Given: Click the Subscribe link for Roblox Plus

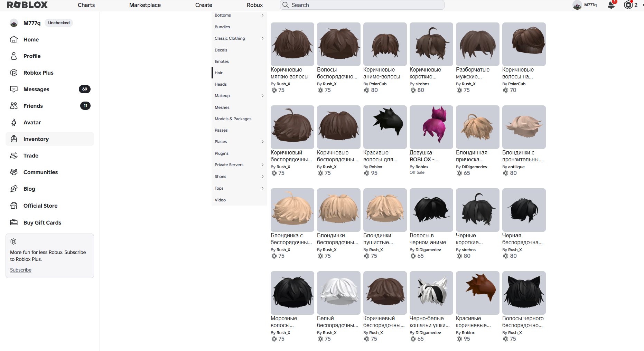Looking at the screenshot, I should [x=21, y=270].
